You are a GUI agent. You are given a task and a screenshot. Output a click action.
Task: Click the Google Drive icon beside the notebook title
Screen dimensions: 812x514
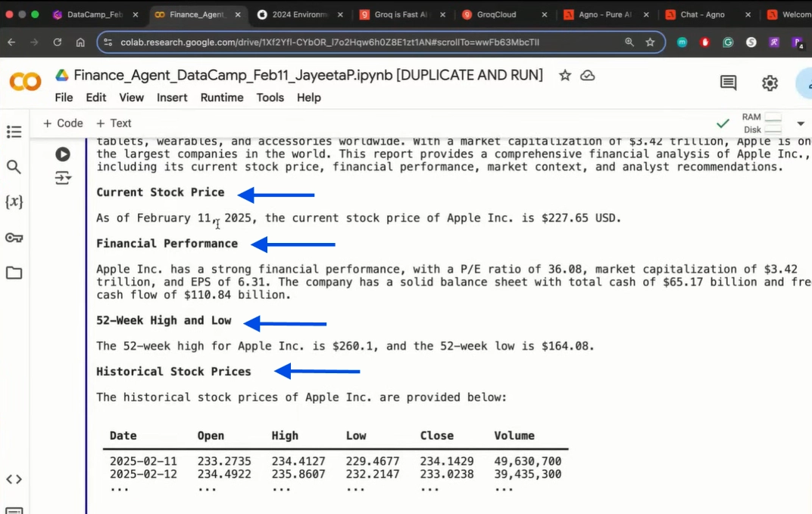(x=62, y=76)
